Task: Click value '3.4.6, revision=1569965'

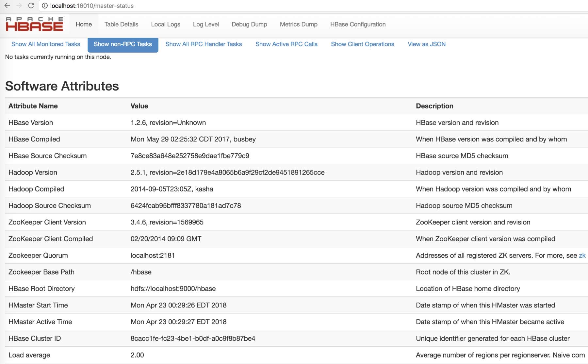Action: pyautogui.click(x=167, y=222)
